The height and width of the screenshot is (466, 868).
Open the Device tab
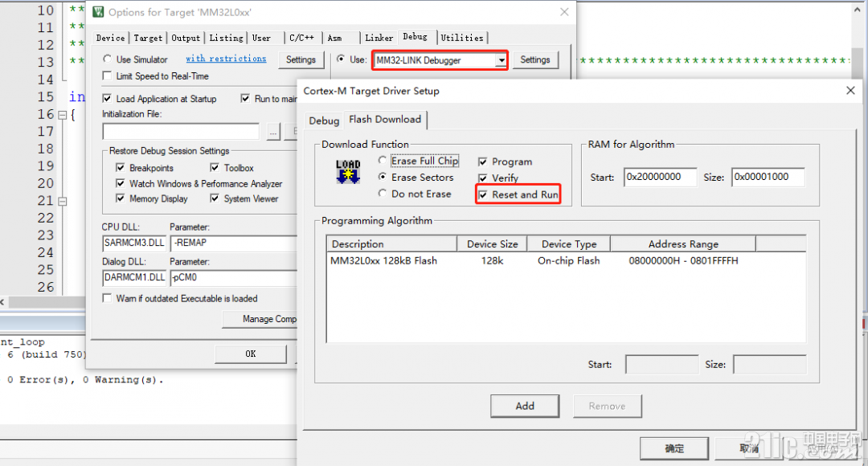click(110, 38)
